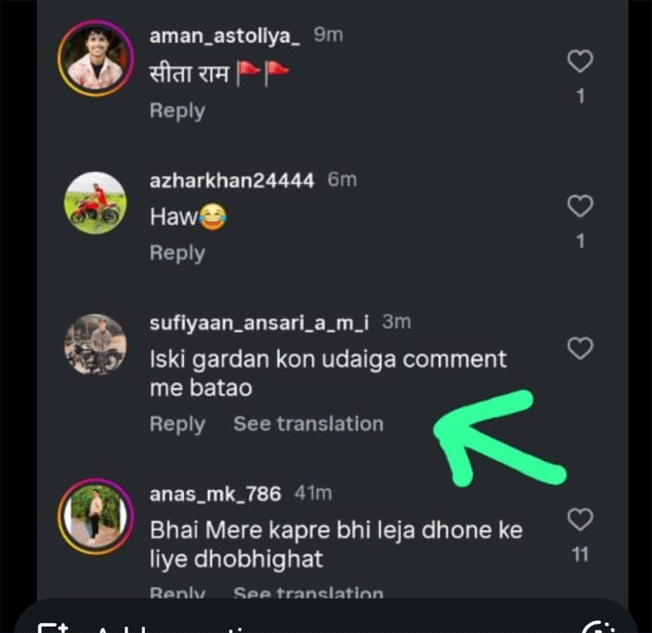
Task: View like count on aman_astoliya_'s comment
Action: click(580, 97)
